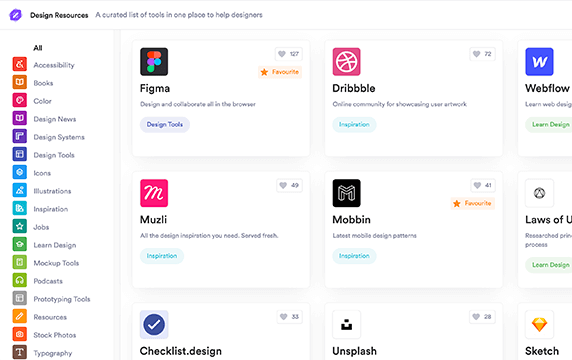Click the Design Resources logo in header
The image size is (572, 360).
(16, 15)
